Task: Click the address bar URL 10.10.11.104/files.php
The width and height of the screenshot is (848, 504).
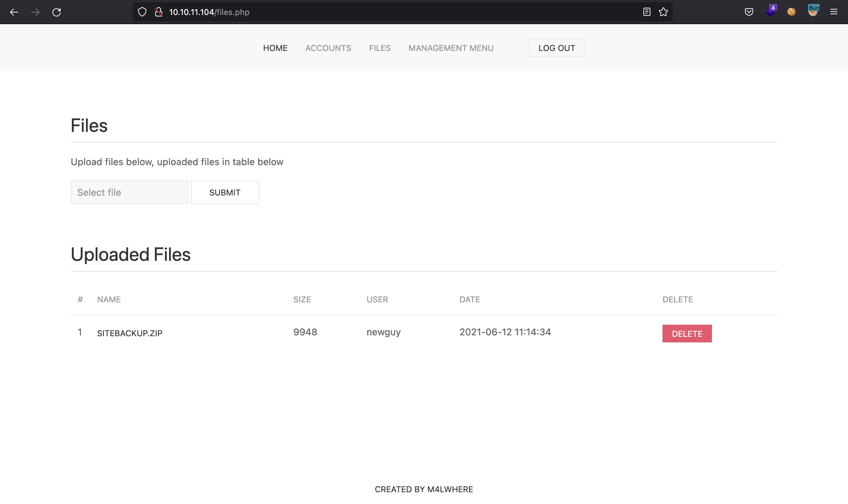Action: tap(209, 12)
